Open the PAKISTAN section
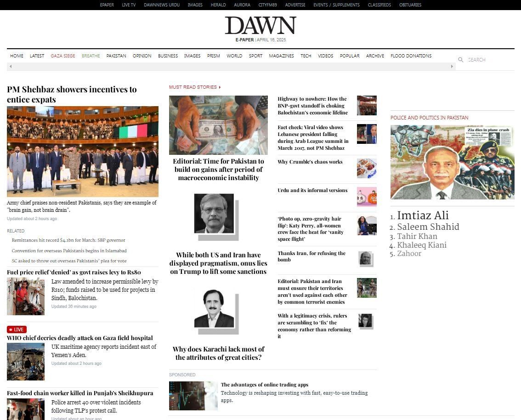 tap(116, 56)
